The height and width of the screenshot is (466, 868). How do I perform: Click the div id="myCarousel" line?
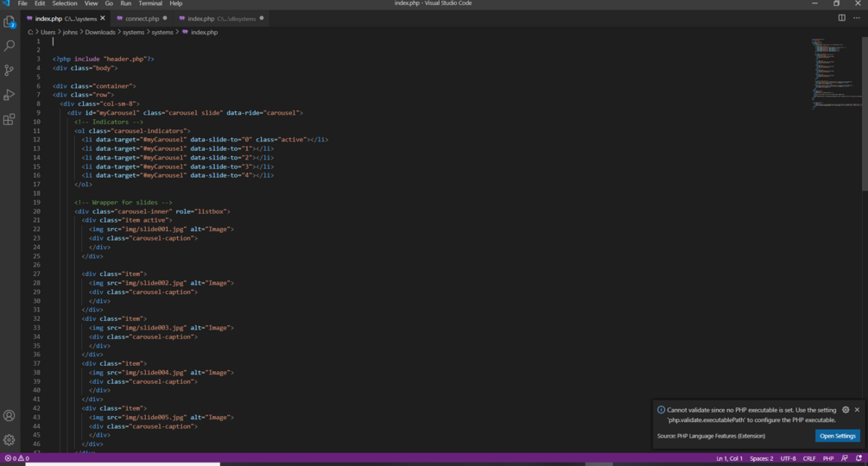coord(186,113)
